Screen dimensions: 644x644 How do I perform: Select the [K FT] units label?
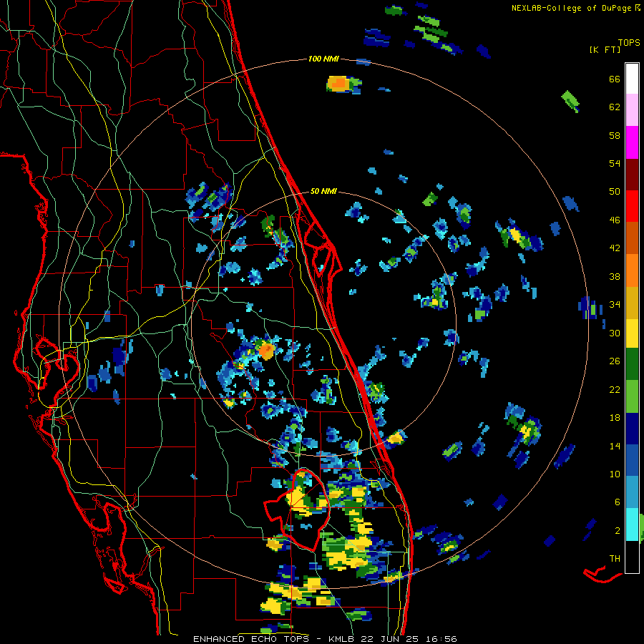[x=605, y=50]
